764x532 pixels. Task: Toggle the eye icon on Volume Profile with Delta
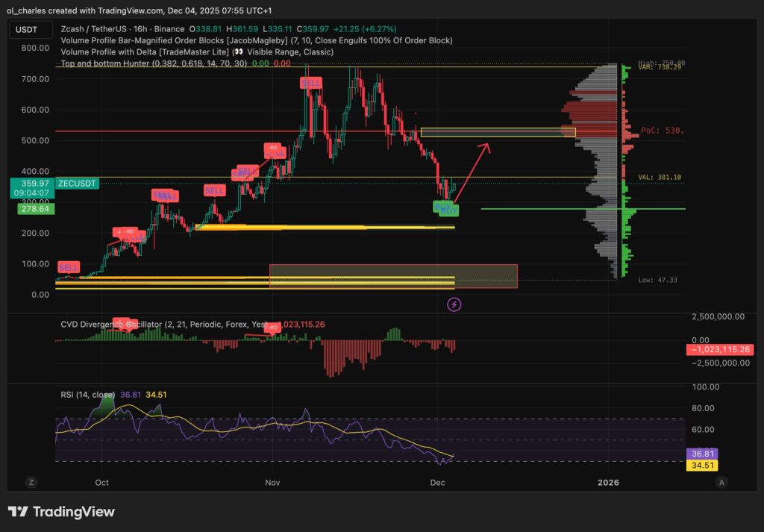(x=240, y=51)
